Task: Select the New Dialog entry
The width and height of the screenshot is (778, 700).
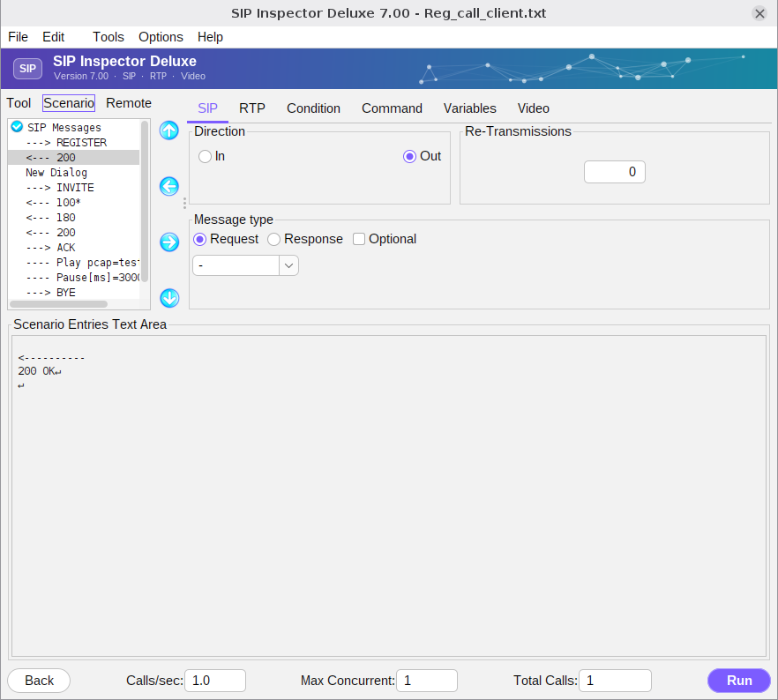Action: [x=74, y=173]
